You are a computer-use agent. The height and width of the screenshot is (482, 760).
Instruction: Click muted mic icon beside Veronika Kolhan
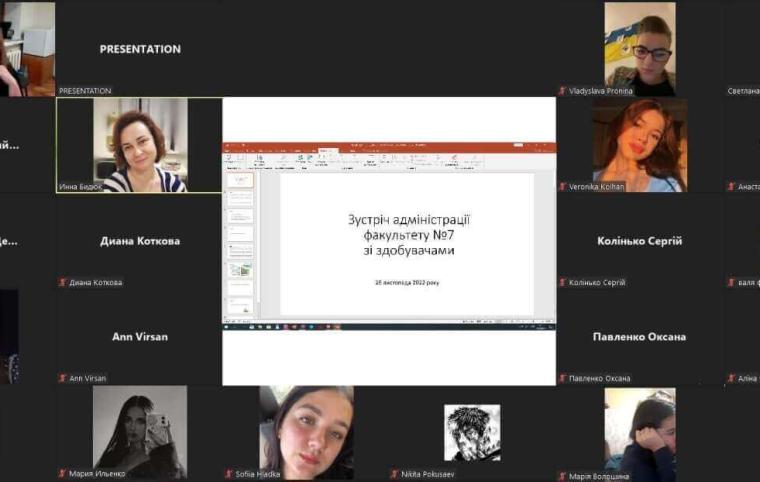562,187
